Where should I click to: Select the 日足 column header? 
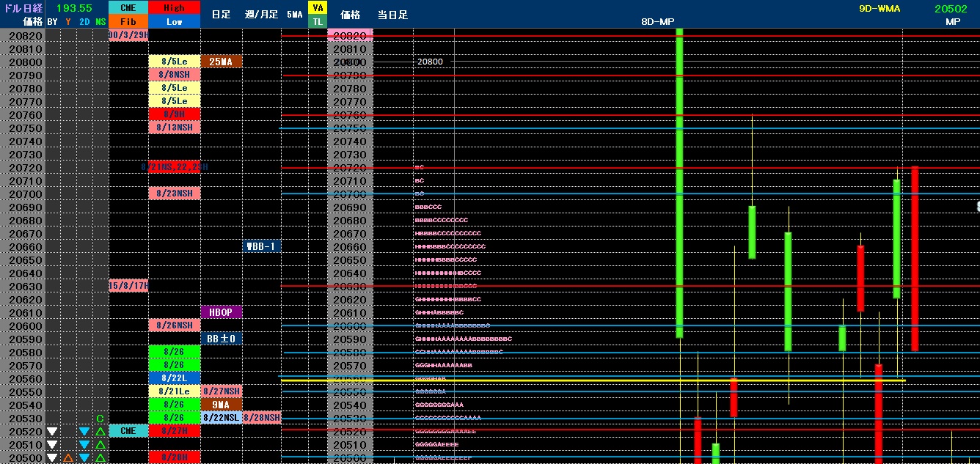tap(221, 15)
